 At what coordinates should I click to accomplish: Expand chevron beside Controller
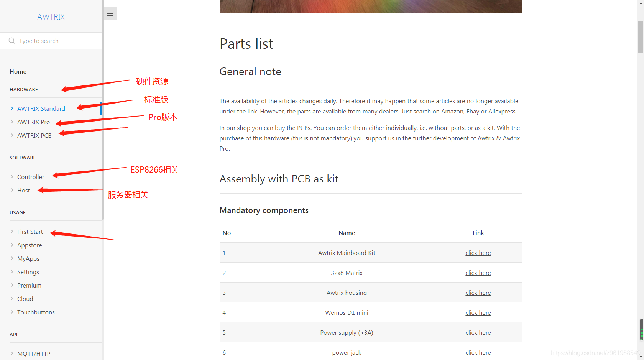tap(12, 177)
